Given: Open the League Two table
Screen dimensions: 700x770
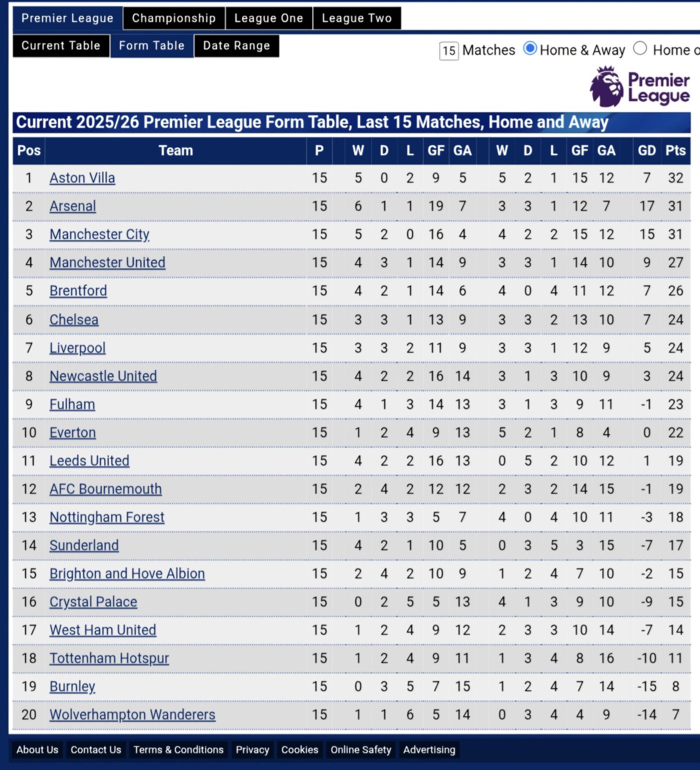Looking at the screenshot, I should click(357, 18).
